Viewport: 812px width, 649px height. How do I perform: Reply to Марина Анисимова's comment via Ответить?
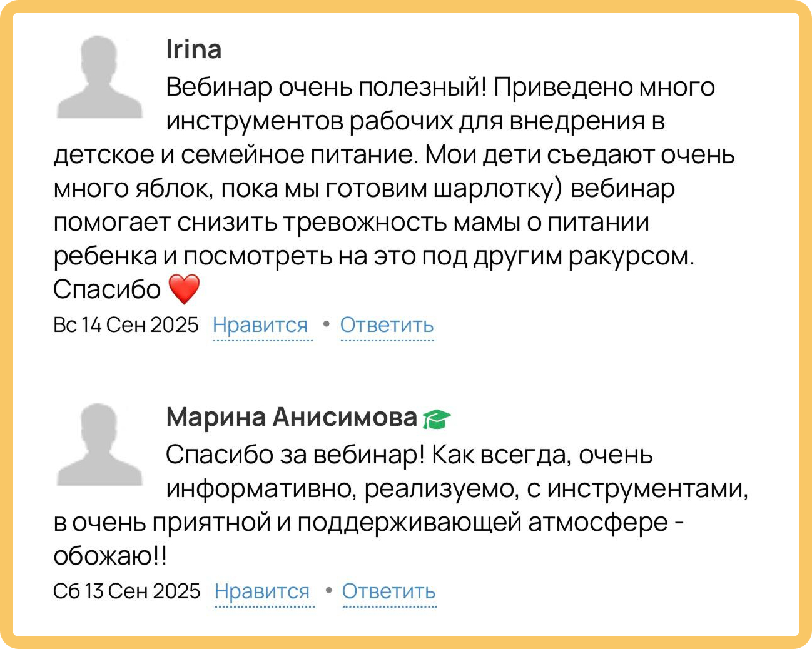[x=388, y=591]
